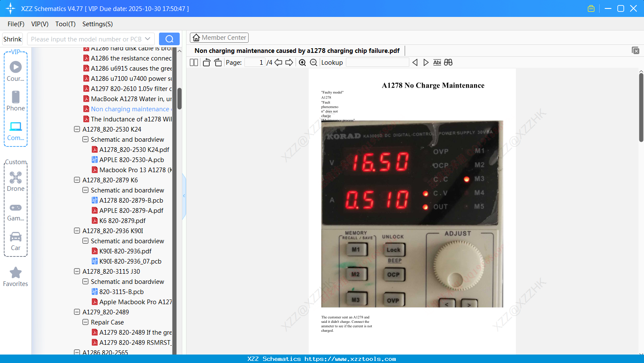Go to the next PDF page
This screenshot has height=363, width=644.
click(x=289, y=63)
